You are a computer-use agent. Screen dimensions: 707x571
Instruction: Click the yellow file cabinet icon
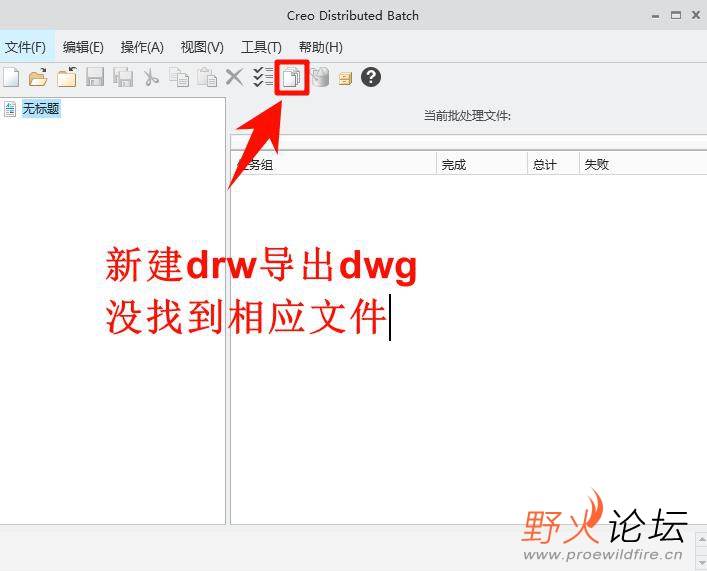point(345,78)
